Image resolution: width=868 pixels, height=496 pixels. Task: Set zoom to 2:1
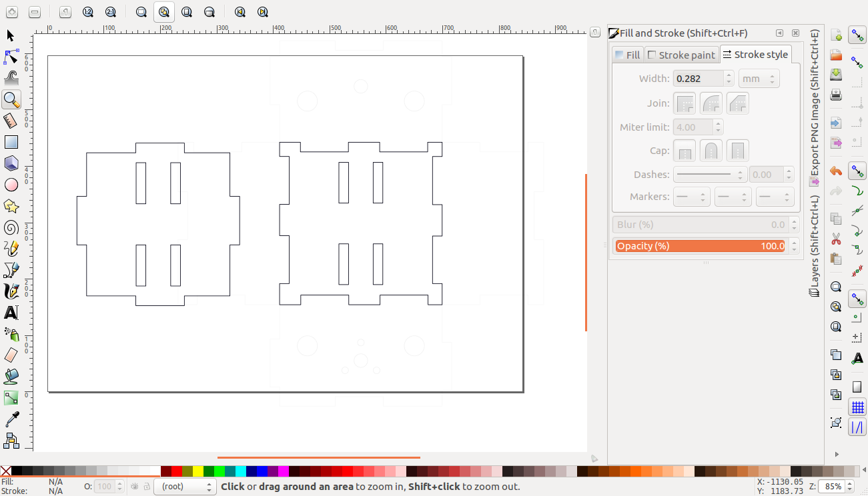click(110, 12)
